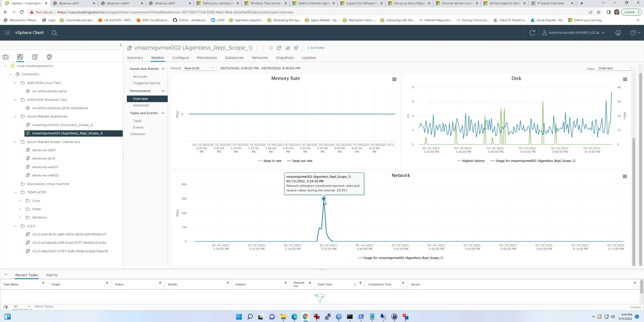
Task: Toggle Highest latency legend series
Action: tap(471, 161)
